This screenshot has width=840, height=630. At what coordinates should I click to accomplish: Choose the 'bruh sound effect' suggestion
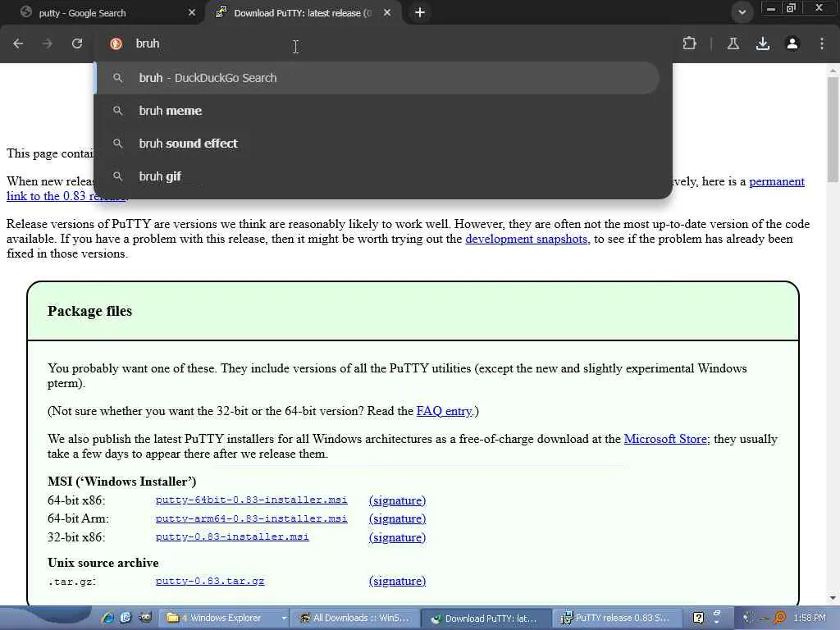[x=377, y=144]
